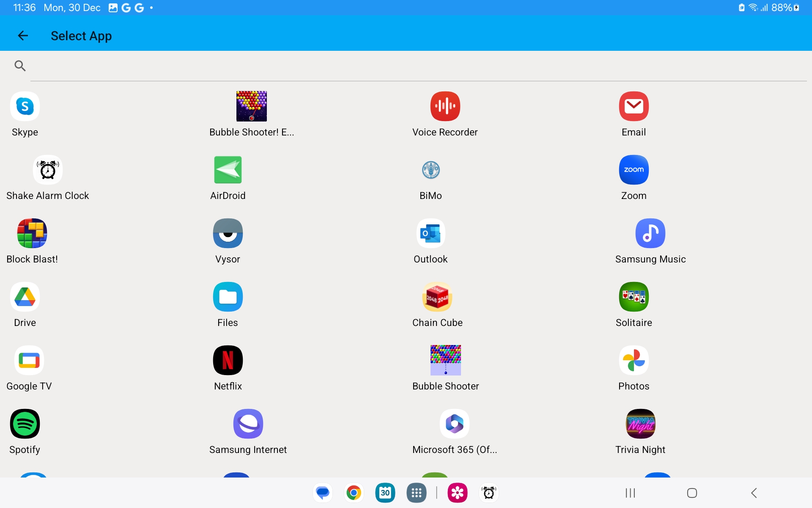
Task: Pick the Google Photos icon
Action: [634, 360]
